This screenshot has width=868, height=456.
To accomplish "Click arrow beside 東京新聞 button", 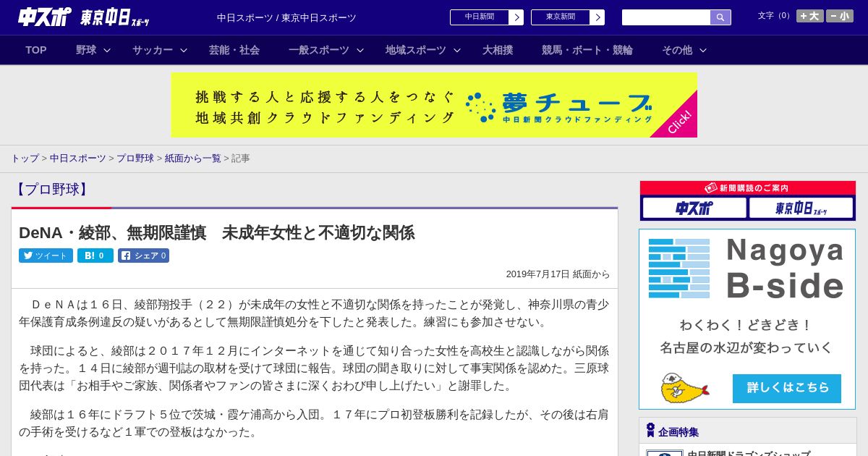I will pos(597,17).
